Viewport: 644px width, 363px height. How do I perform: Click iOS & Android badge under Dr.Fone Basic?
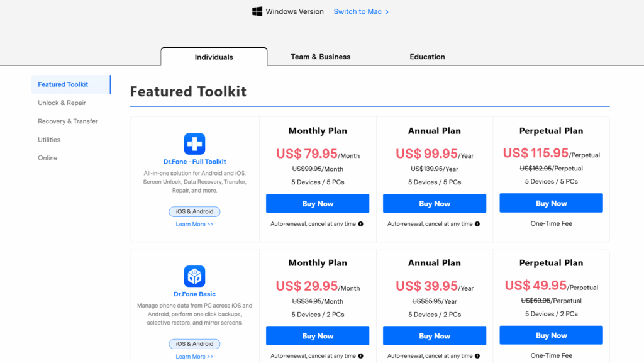(x=195, y=343)
